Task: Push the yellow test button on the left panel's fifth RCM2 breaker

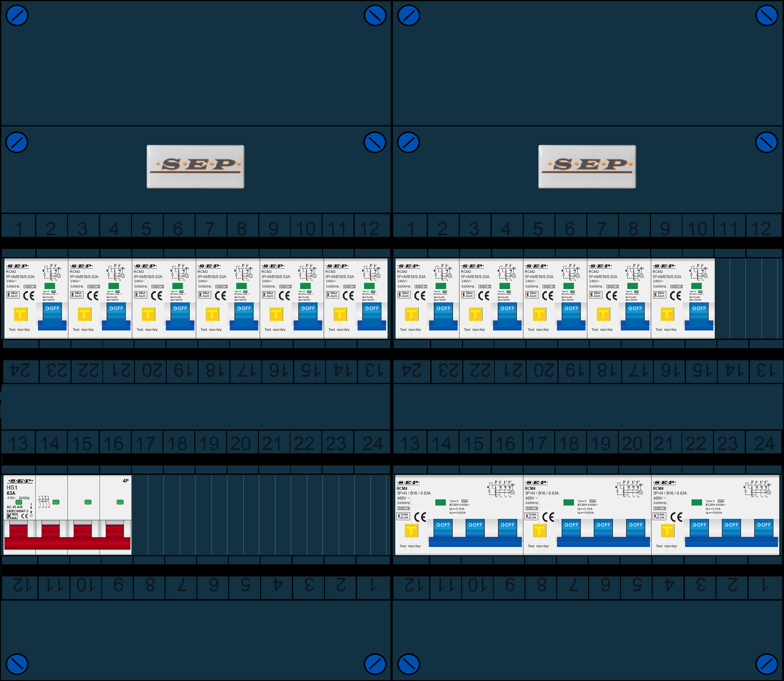Action: point(276,314)
